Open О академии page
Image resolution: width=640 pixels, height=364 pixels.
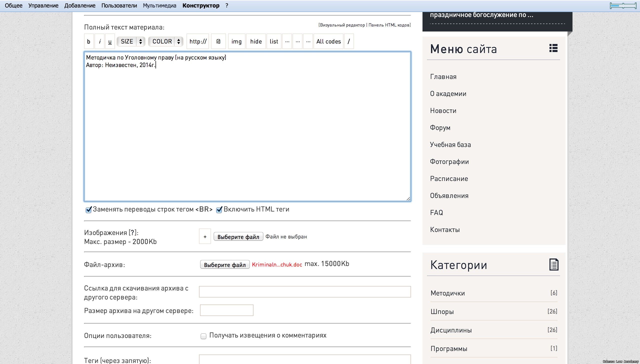point(448,94)
